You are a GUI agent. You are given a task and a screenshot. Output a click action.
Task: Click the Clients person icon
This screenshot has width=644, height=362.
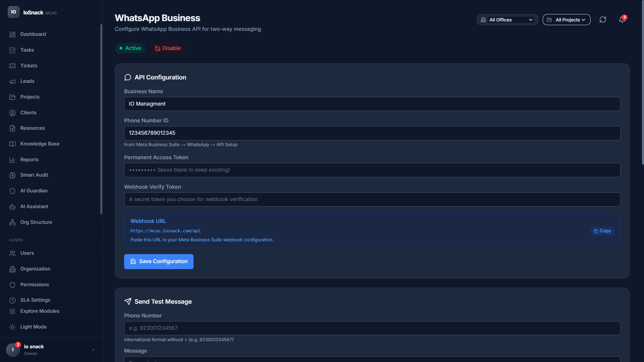pos(12,113)
